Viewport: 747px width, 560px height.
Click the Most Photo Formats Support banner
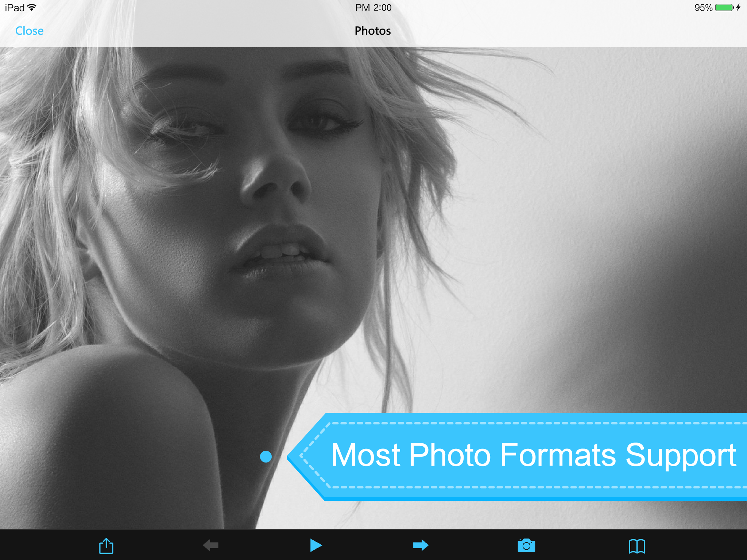pyautogui.click(x=533, y=456)
